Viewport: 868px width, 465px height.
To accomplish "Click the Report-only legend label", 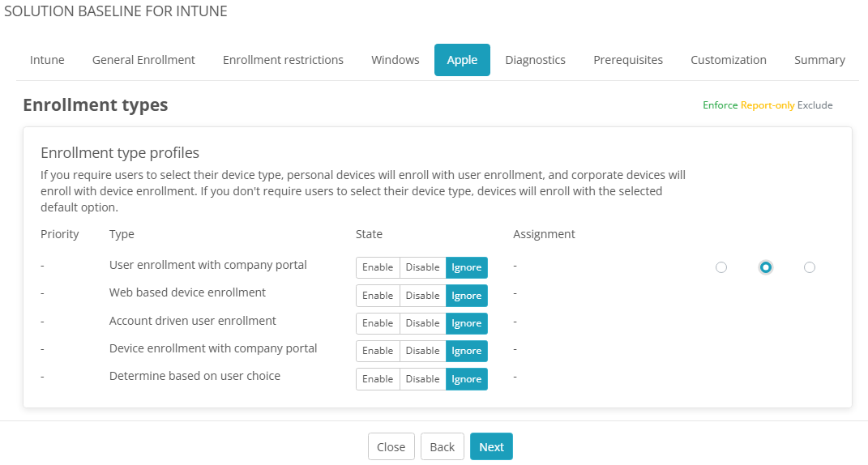I will click(768, 105).
